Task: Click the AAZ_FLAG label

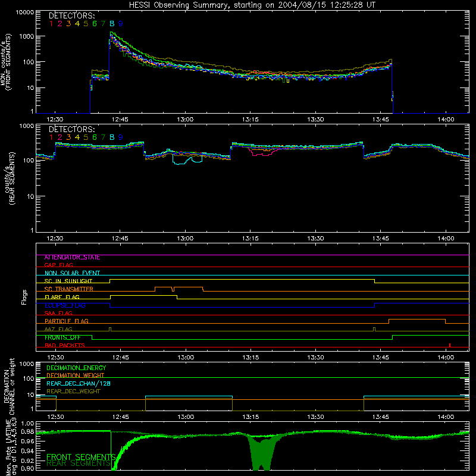Action: pos(58,329)
